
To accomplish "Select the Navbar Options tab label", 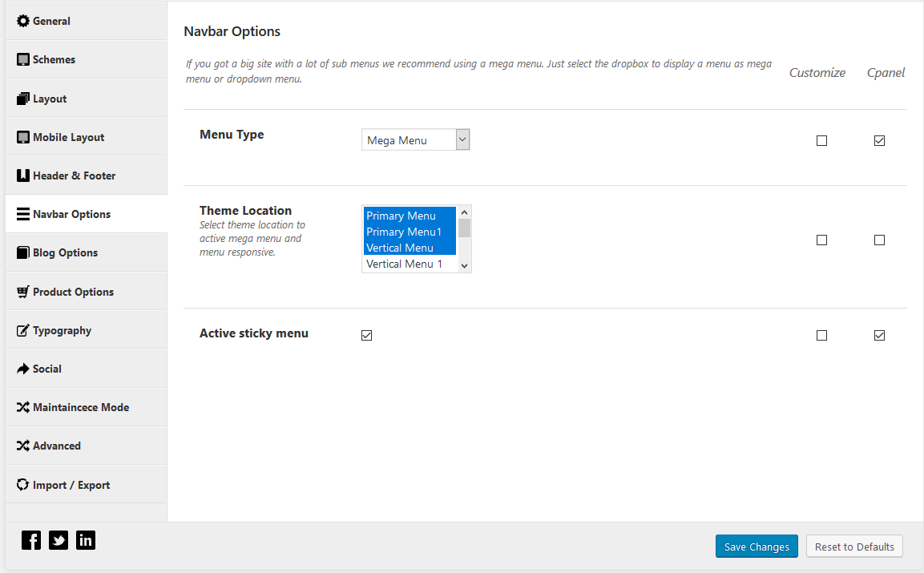I will tap(72, 214).
